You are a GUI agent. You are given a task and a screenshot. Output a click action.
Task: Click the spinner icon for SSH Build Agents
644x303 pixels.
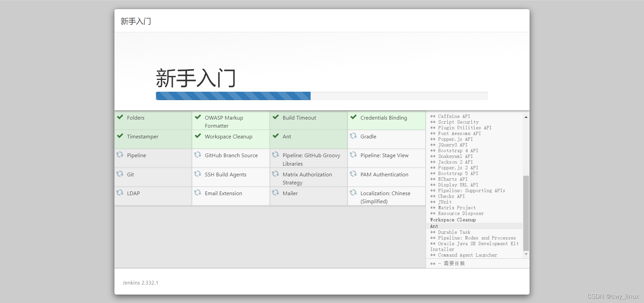pyautogui.click(x=198, y=174)
